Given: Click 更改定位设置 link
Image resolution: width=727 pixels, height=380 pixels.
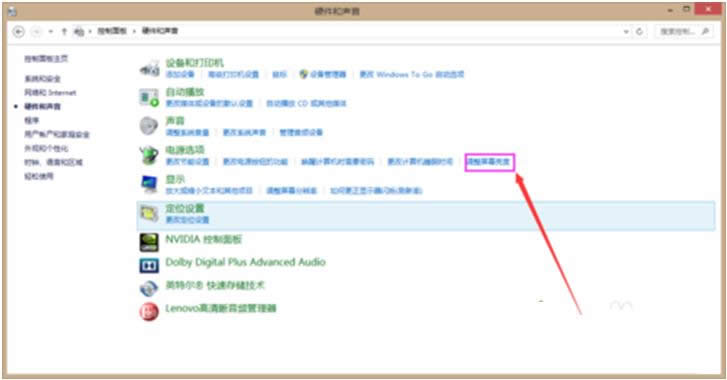Looking at the screenshot, I should pos(187,220).
